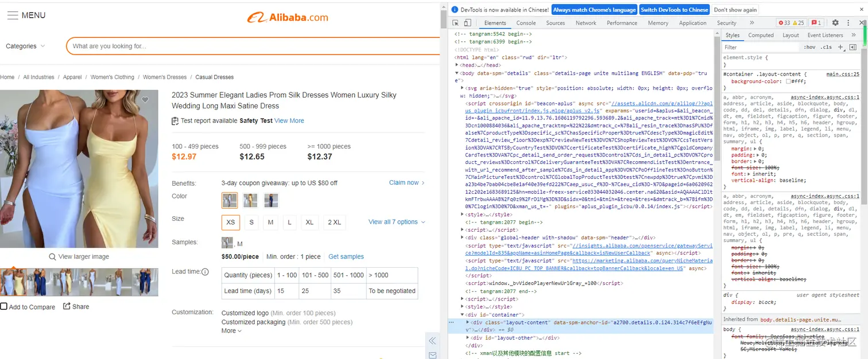Open the Women's Dresses breadcrumb link
The width and height of the screenshot is (868, 359).
click(165, 77)
